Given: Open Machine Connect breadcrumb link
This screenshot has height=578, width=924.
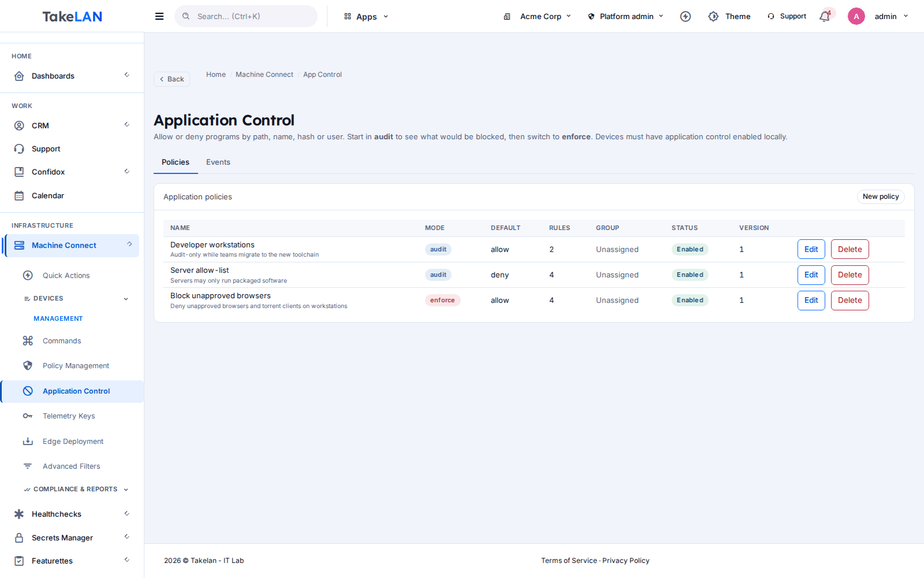Looking at the screenshot, I should click(264, 75).
